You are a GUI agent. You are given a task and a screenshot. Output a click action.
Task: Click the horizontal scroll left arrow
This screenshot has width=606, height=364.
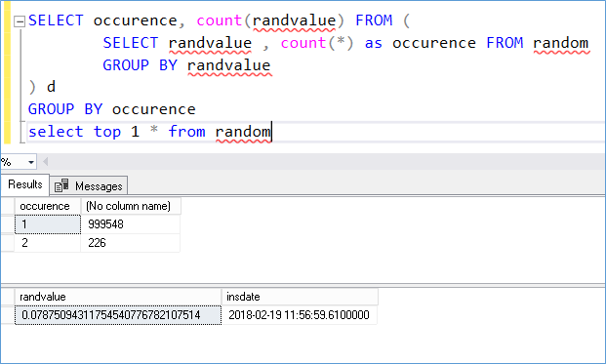click(46, 162)
